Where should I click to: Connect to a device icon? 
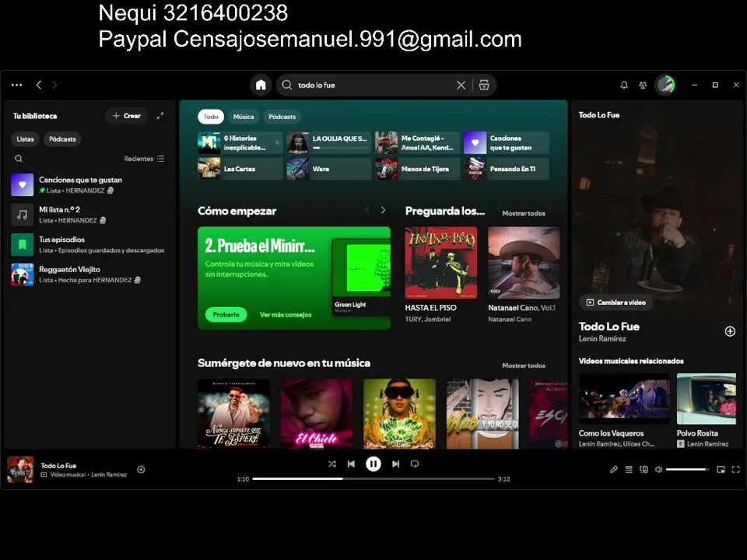[x=644, y=470]
